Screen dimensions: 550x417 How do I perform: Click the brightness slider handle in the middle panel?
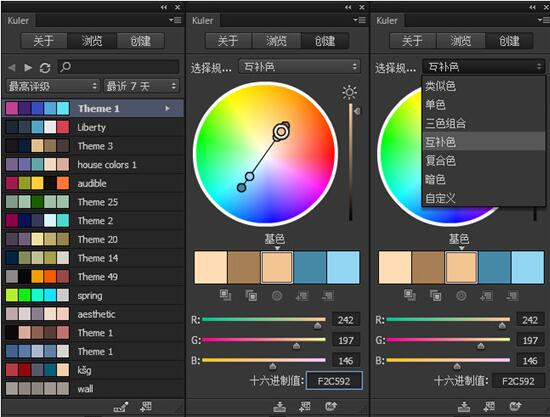tap(357, 111)
